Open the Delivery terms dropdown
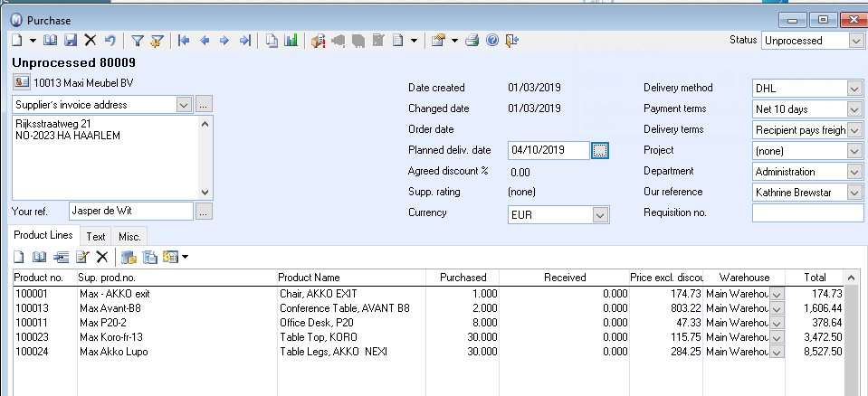The height and width of the screenshot is (396, 868). (854, 130)
